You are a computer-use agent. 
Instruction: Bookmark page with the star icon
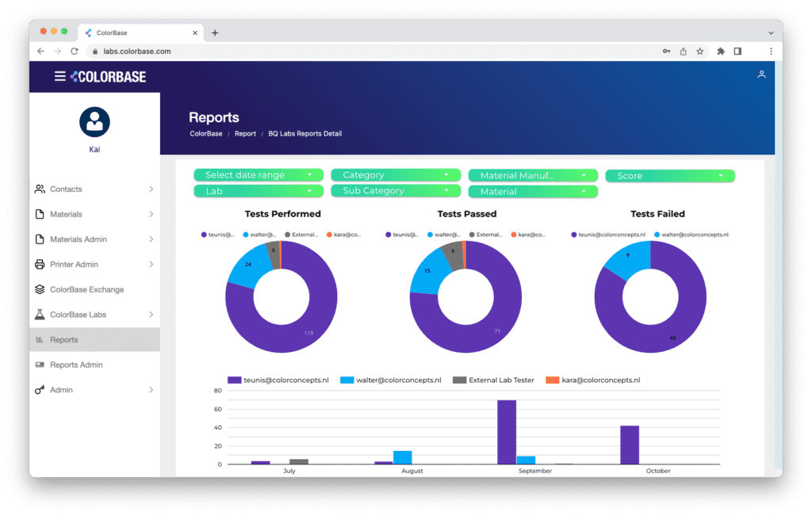click(x=699, y=52)
